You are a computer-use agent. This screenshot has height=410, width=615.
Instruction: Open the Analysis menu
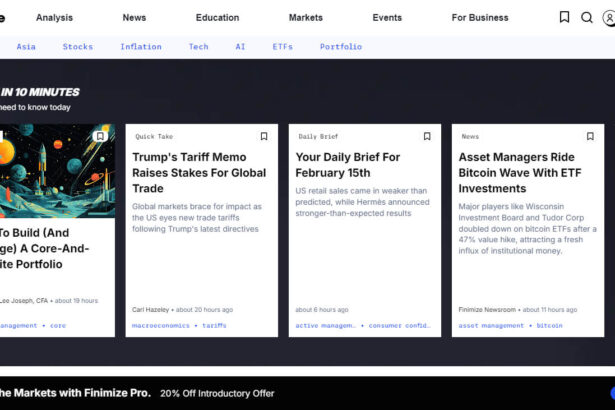tap(55, 18)
